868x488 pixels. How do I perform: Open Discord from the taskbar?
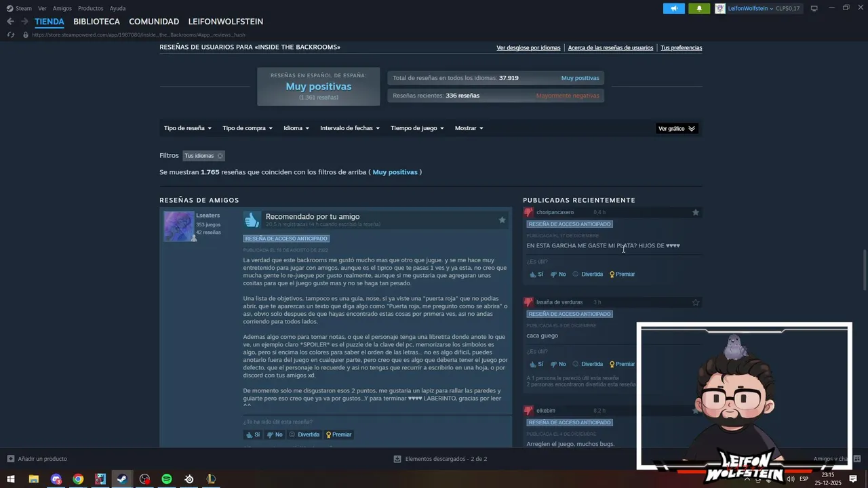(56, 479)
